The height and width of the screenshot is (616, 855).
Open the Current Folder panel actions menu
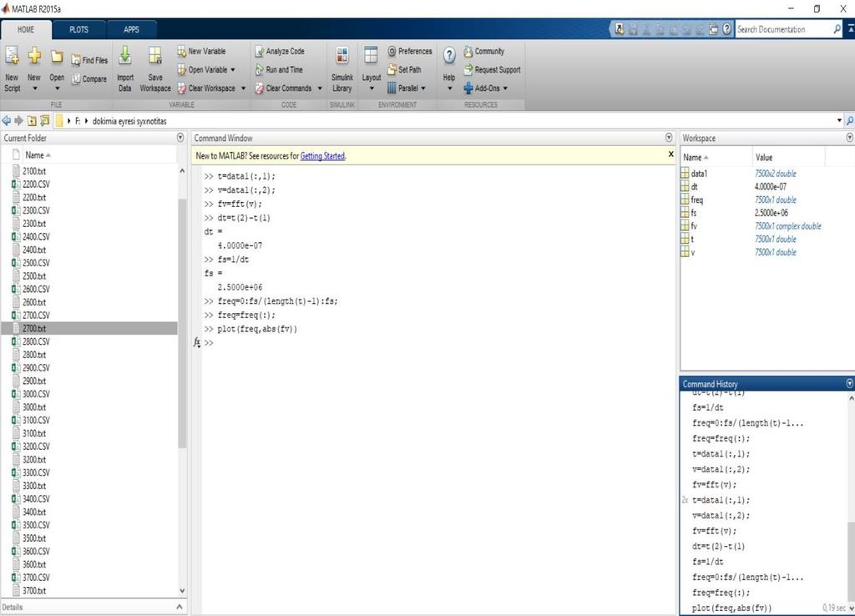(180, 138)
